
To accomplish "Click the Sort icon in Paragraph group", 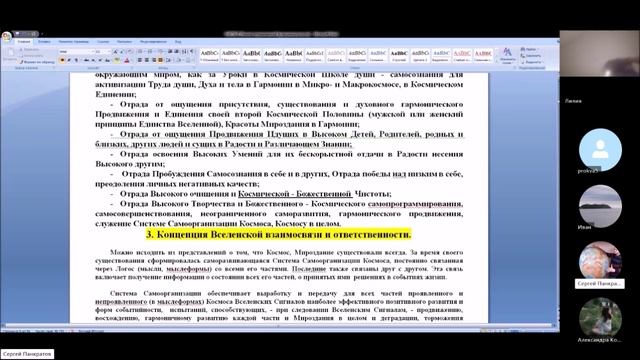I will (184, 52).
